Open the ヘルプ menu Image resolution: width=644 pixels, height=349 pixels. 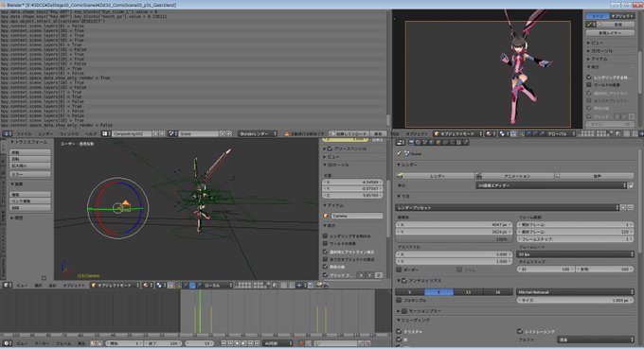point(90,133)
